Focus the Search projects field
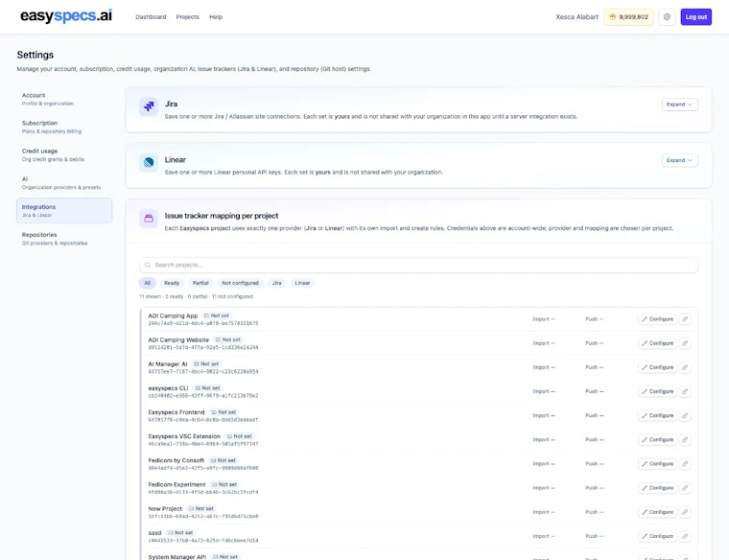This screenshot has height=560, width=729. (418, 265)
